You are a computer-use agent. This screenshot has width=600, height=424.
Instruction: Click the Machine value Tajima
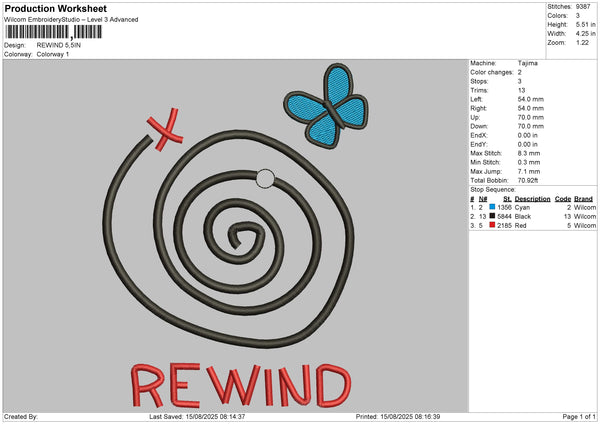coord(528,62)
